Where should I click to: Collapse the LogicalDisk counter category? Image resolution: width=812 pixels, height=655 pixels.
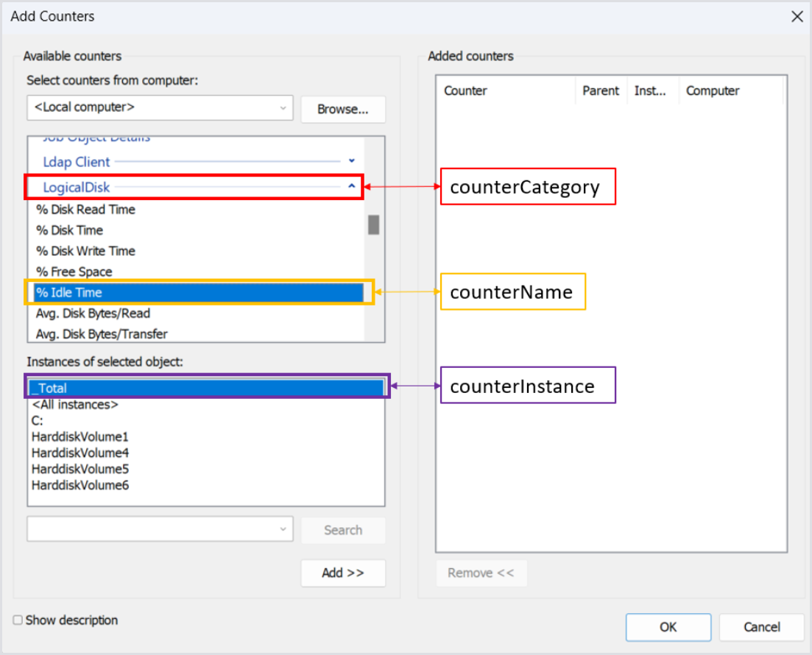click(x=351, y=187)
